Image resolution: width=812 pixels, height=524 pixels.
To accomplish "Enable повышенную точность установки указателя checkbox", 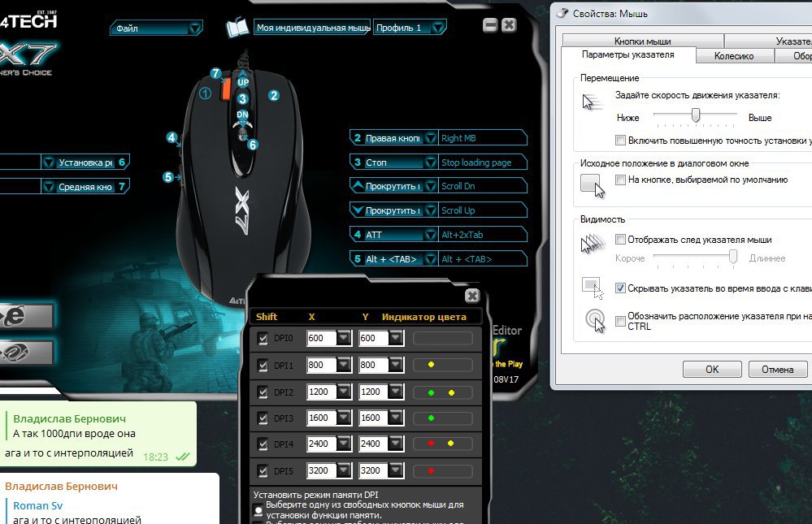I will click(620, 141).
